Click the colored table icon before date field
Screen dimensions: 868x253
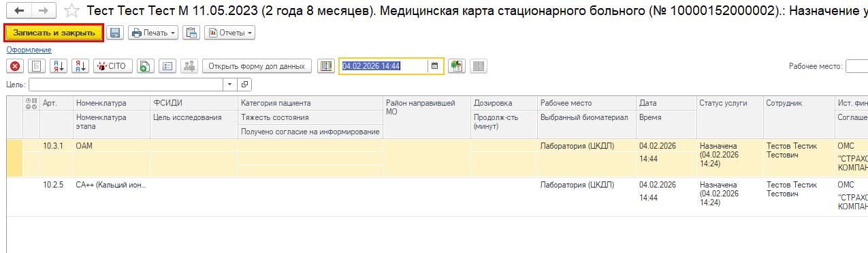click(x=325, y=66)
